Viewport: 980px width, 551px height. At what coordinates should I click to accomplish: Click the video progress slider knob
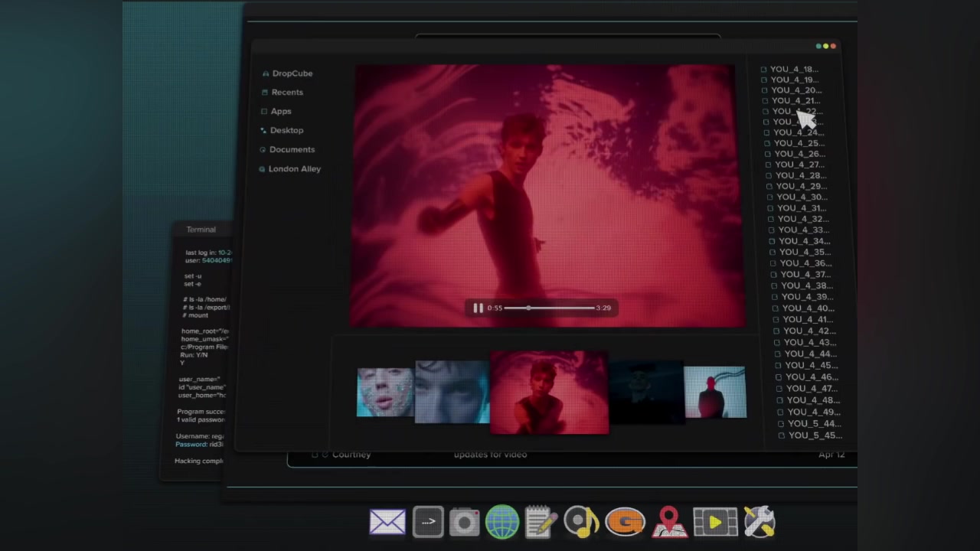pyautogui.click(x=528, y=308)
